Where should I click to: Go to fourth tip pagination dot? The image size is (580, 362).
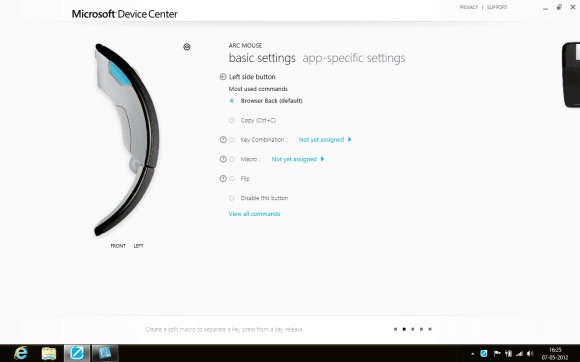[421, 329]
